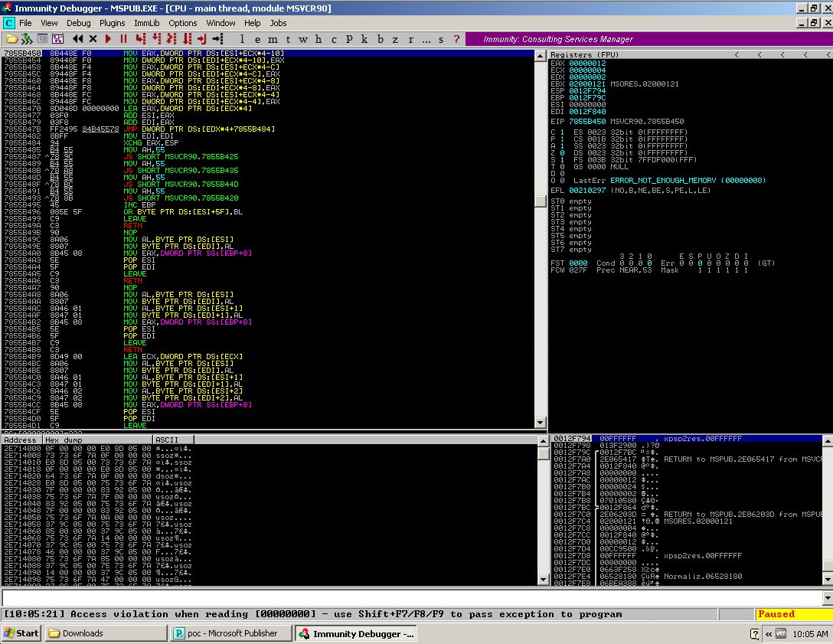This screenshot has width=833, height=644.
Task: Click the Step over toolbar icon
Action: point(156,39)
